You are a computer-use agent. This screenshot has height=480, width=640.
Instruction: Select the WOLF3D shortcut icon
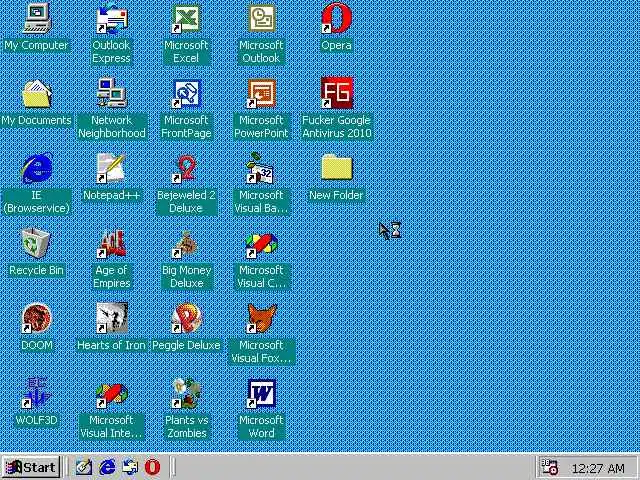[x=37, y=393]
